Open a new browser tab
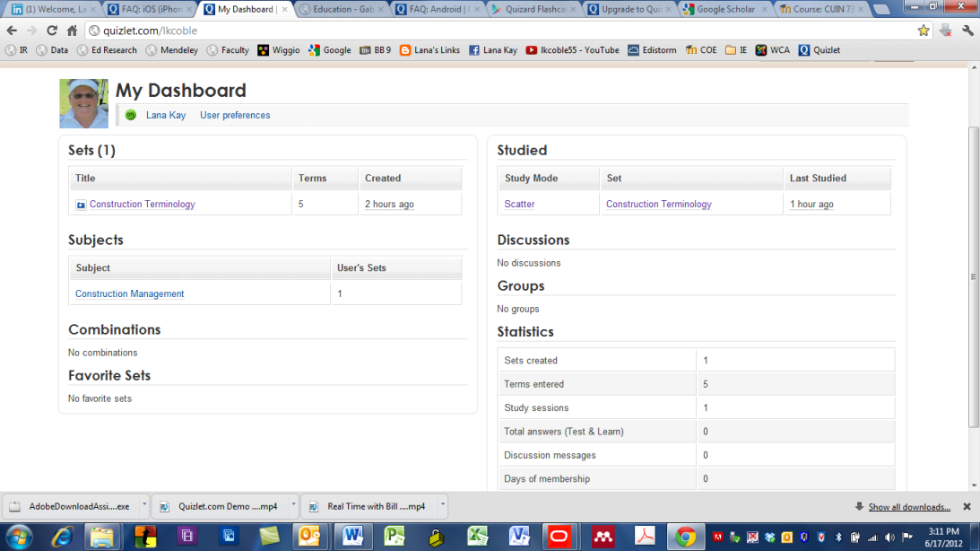 coord(881,9)
